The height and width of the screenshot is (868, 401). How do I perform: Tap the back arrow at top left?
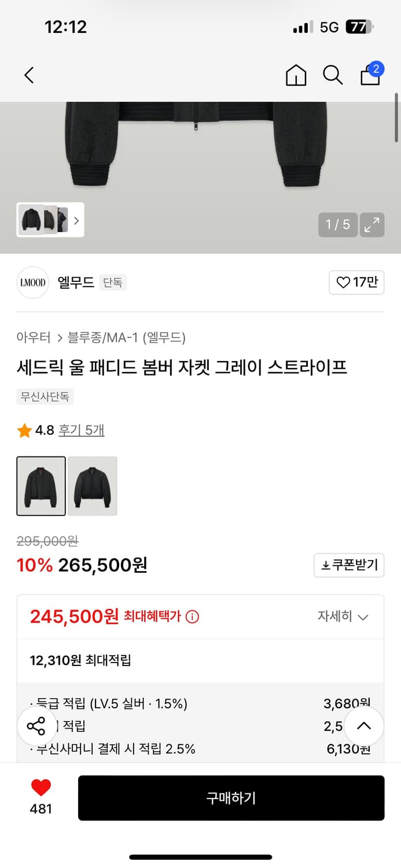29,75
